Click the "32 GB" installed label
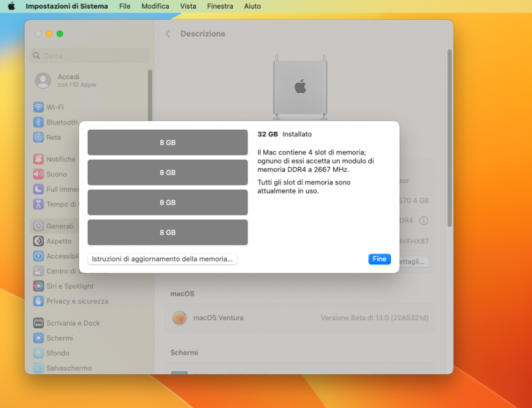This screenshot has width=532, height=408. 268,134
